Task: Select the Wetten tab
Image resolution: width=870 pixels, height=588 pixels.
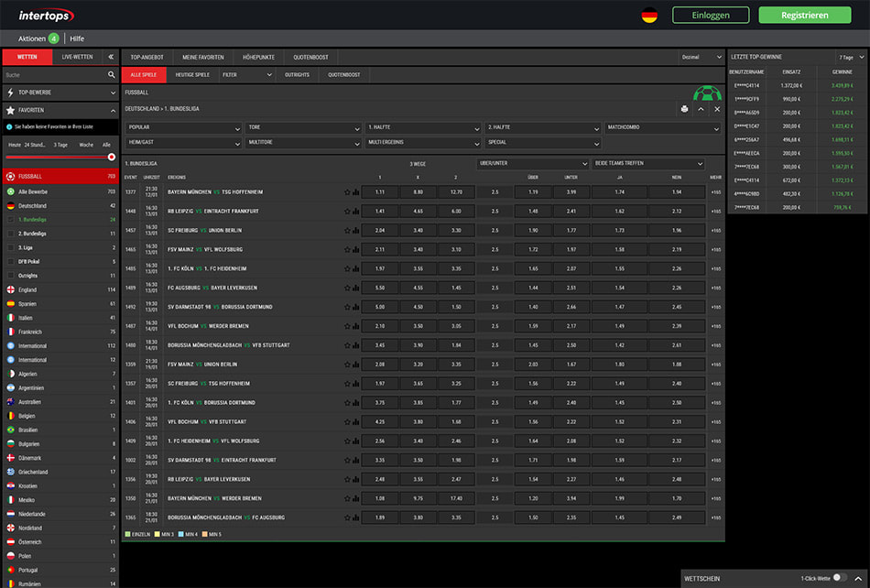Action: point(27,57)
